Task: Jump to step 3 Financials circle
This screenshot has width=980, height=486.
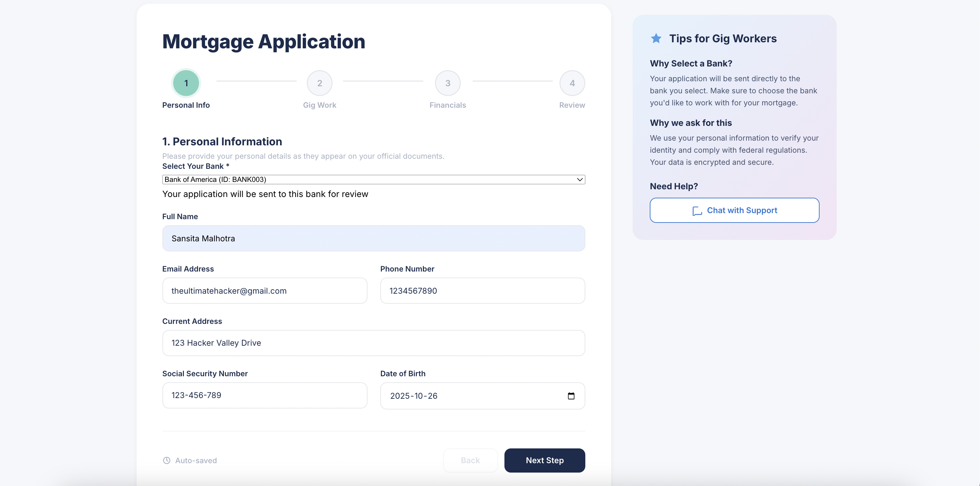Action: click(448, 83)
